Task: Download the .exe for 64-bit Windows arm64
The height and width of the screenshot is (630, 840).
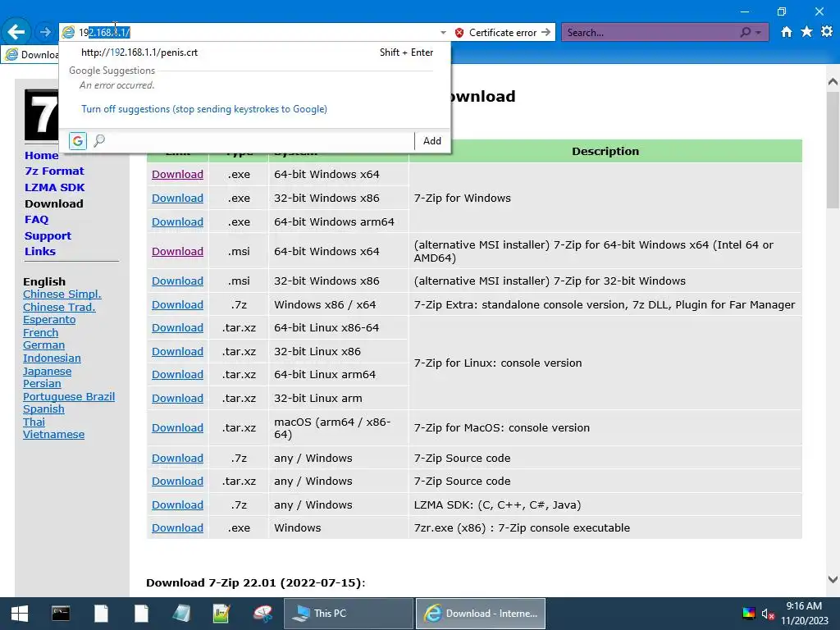Action: [177, 221]
